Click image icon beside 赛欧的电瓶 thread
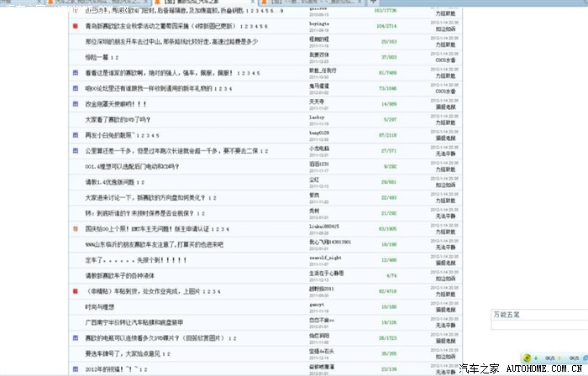The width and height of the screenshot is (588, 376). pos(76,337)
